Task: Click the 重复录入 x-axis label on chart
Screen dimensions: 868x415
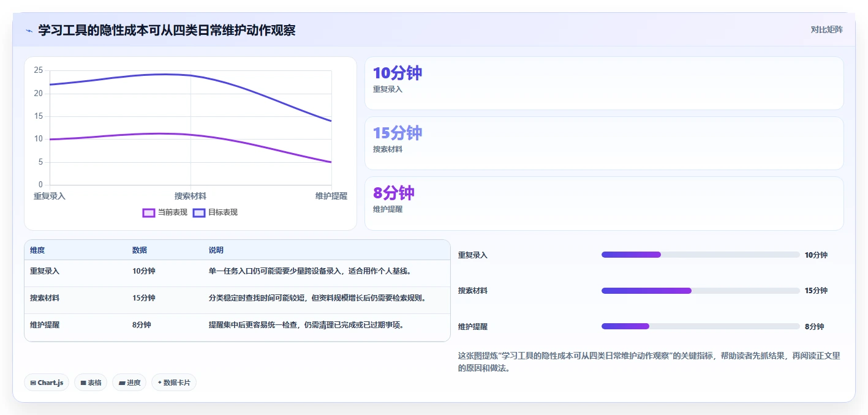Action: (x=50, y=196)
